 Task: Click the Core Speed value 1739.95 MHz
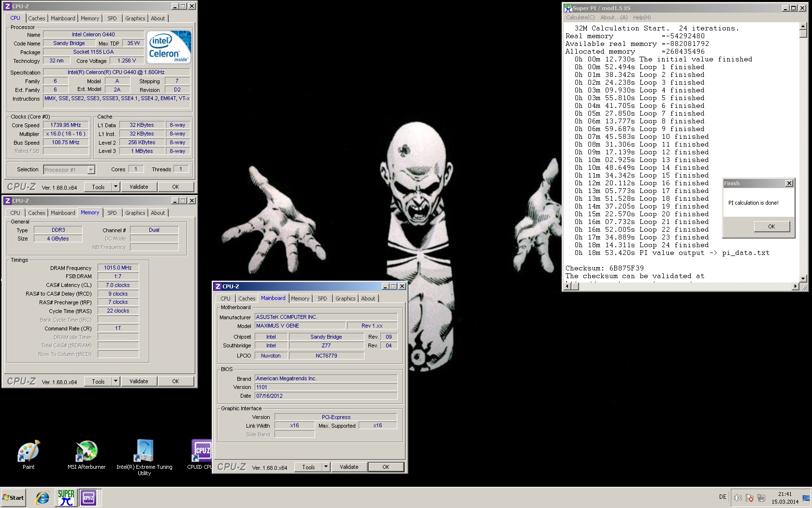(x=66, y=125)
